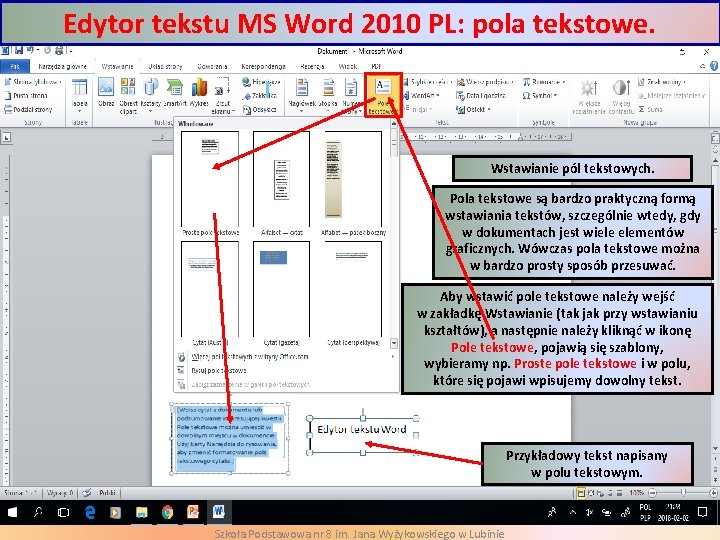
Task: Switch to PowerPoint on the taskbar
Action: [193, 512]
